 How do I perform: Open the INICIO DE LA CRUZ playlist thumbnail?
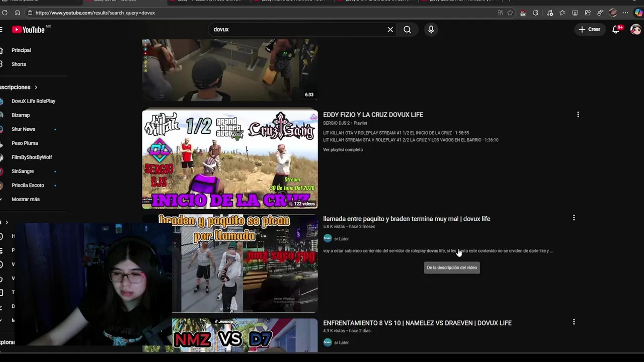click(230, 159)
